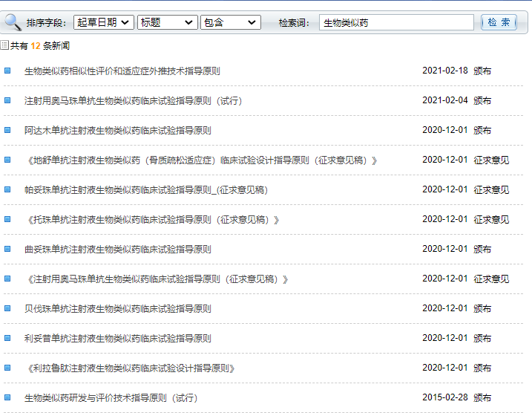532x413 pixels.
Task: Click the blue bullet beside 利拉鲁肽注射液 entry
Action: (x=7, y=368)
